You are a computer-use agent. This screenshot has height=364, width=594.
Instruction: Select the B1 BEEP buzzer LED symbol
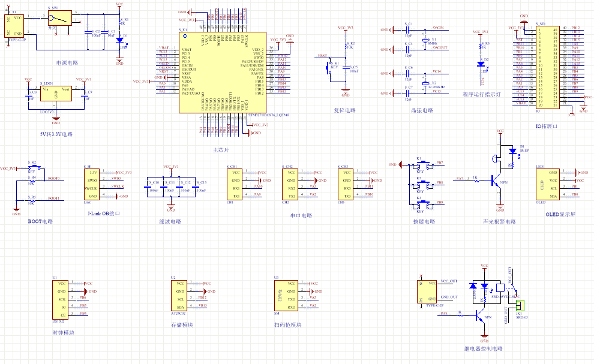click(x=512, y=151)
